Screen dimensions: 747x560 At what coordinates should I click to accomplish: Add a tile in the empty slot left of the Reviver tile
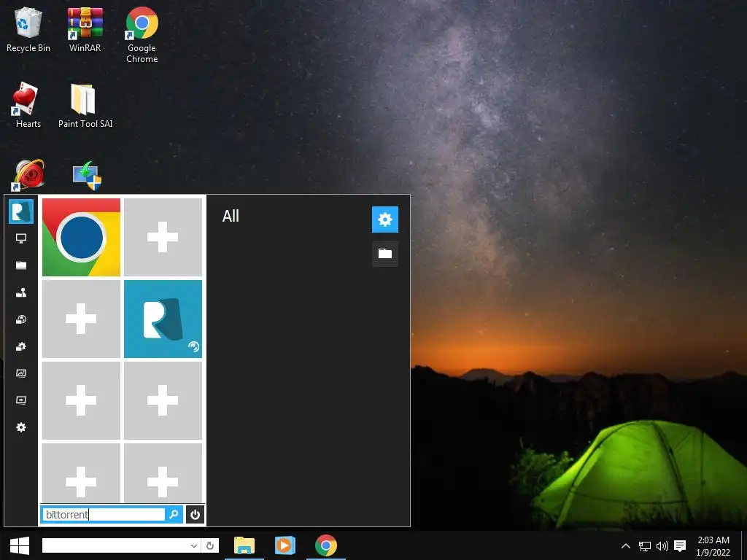click(x=82, y=319)
